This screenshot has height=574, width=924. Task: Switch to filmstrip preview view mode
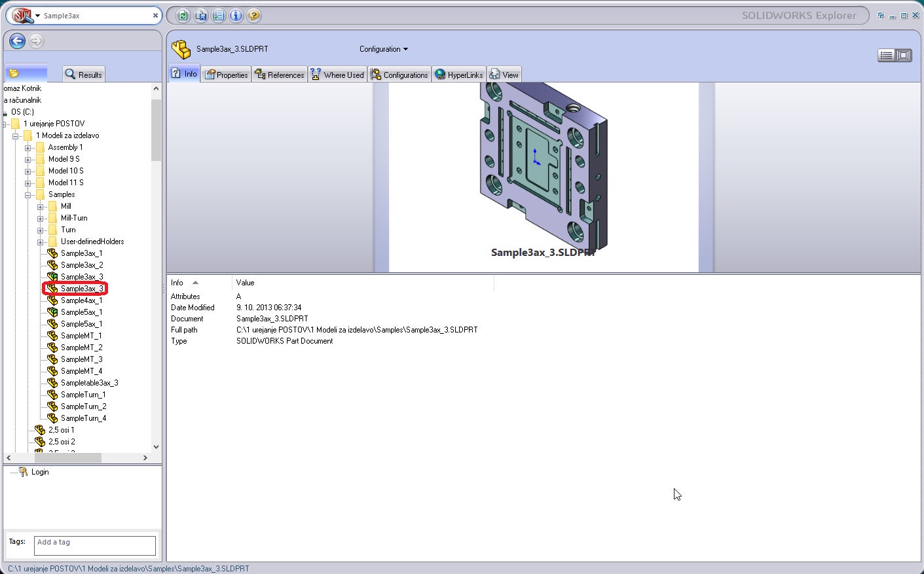[x=904, y=56]
